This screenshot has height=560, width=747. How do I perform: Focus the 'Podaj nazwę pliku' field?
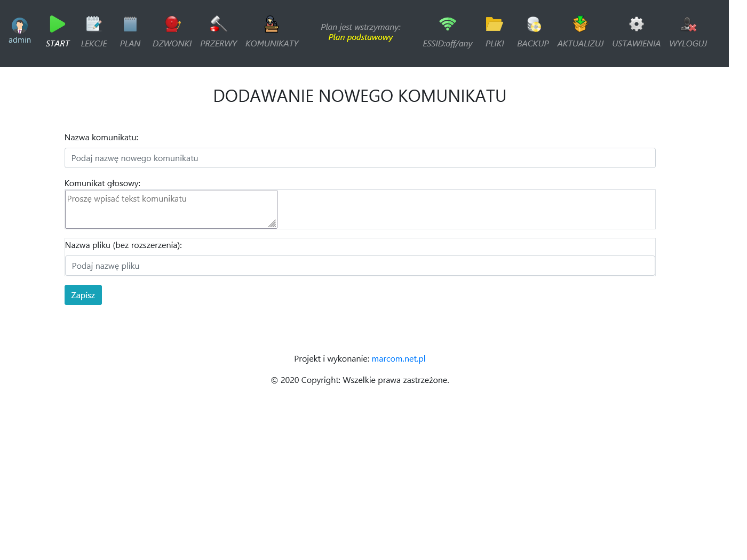click(360, 266)
